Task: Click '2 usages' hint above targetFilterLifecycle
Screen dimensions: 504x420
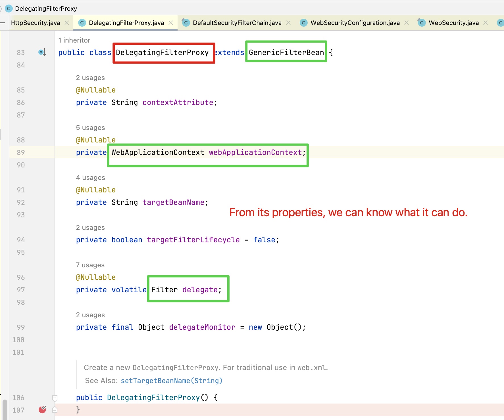Action: point(90,227)
